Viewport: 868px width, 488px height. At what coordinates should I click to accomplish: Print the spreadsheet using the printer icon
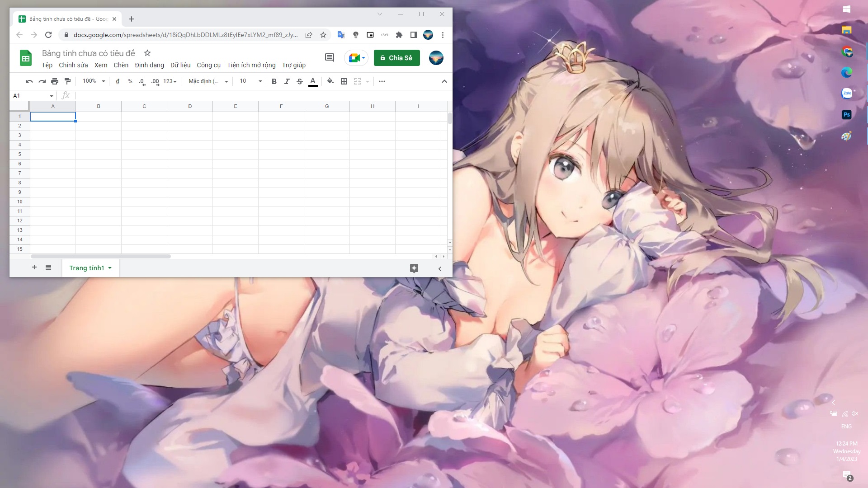(55, 81)
